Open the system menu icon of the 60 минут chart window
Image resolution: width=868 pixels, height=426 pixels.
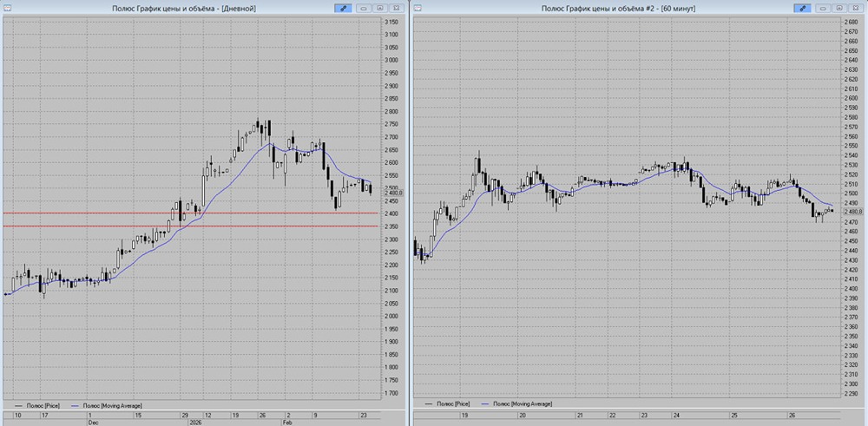(418, 8)
